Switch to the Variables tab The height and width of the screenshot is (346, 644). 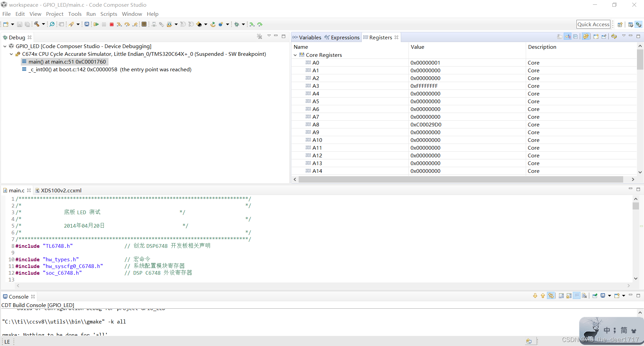307,37
